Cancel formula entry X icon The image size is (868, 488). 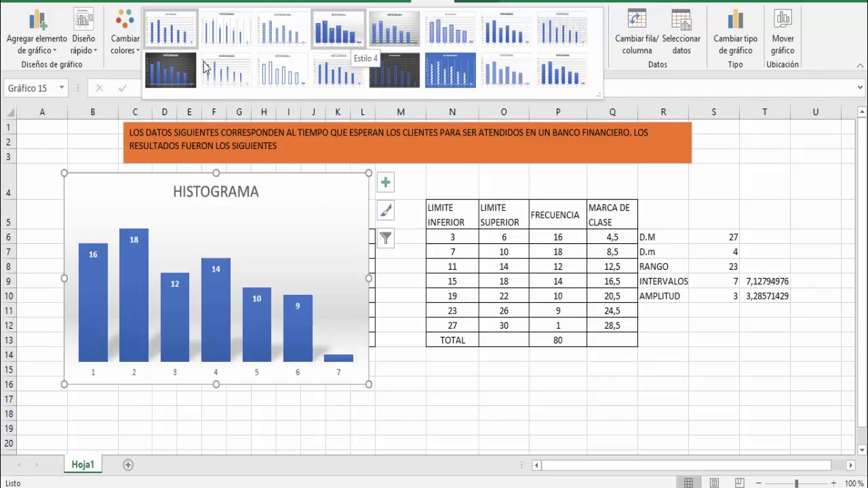[100, 88]
